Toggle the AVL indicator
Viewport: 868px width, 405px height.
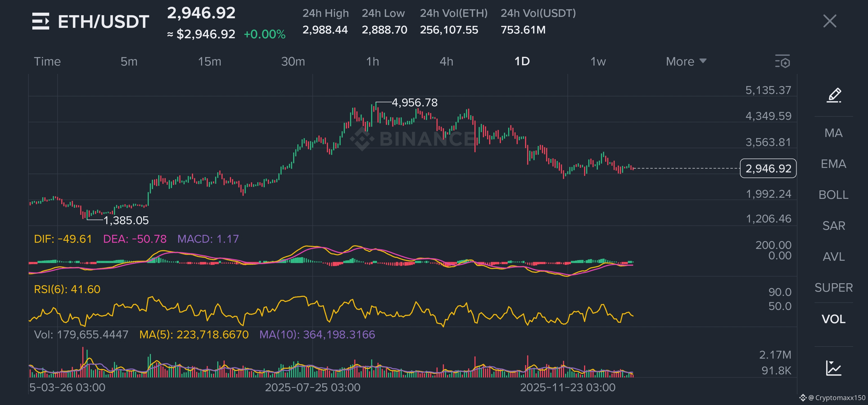[x=834, y=256]
